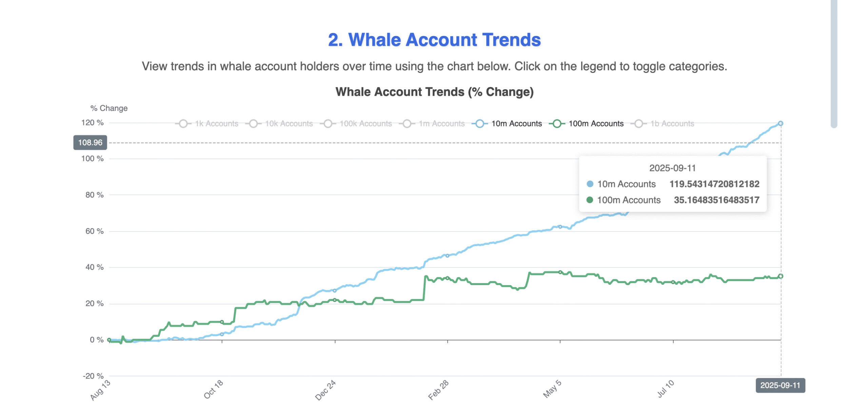Image resolution: width=868 pixels, height=409 pixels.
Task: Expand the 100k Accounts category visibility
Action: 328,123
